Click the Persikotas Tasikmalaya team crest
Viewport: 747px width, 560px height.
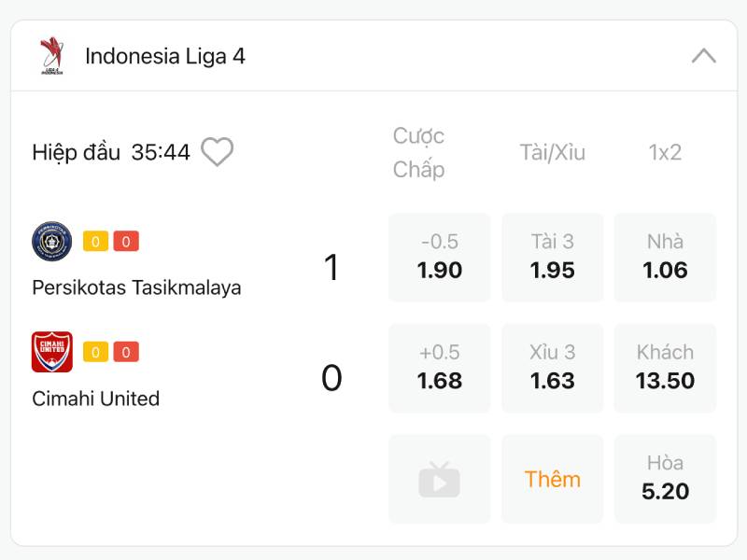[51, 241]
